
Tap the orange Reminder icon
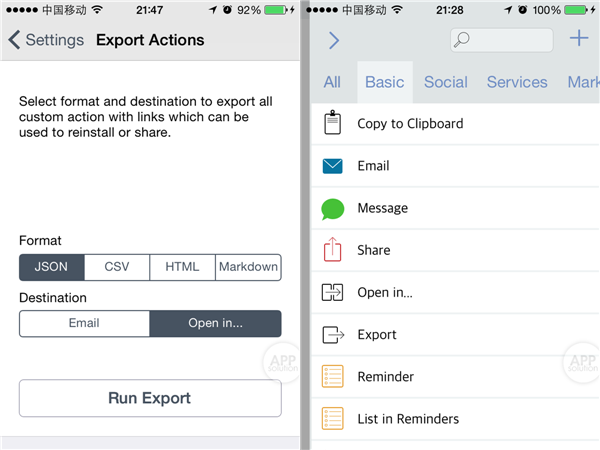(x=332, y=377)
